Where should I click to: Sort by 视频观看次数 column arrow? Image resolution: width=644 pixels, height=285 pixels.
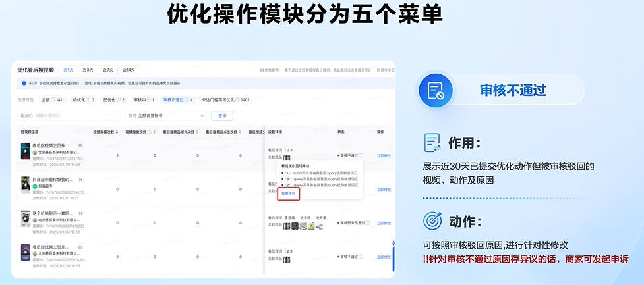[117, 132]
